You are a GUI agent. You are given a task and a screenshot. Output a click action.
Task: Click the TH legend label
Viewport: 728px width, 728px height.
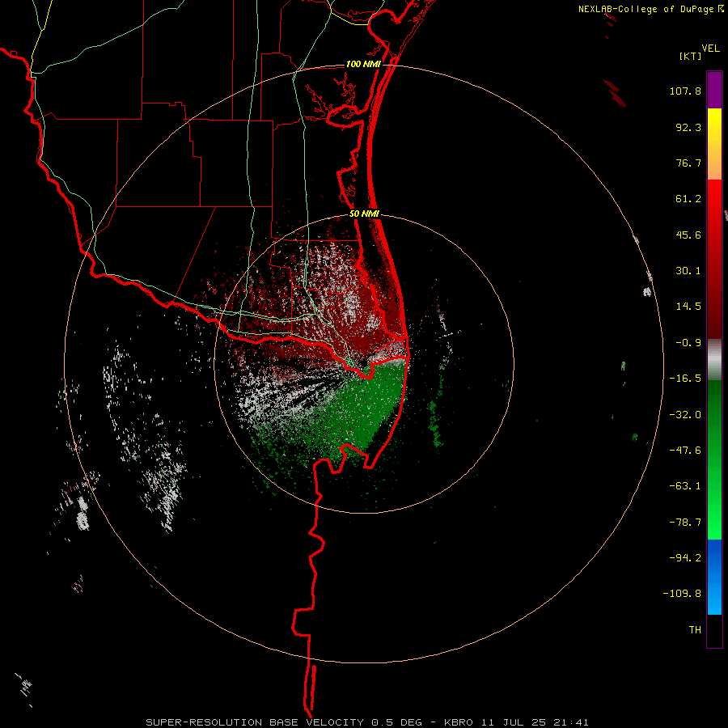[x=695, y=630]
